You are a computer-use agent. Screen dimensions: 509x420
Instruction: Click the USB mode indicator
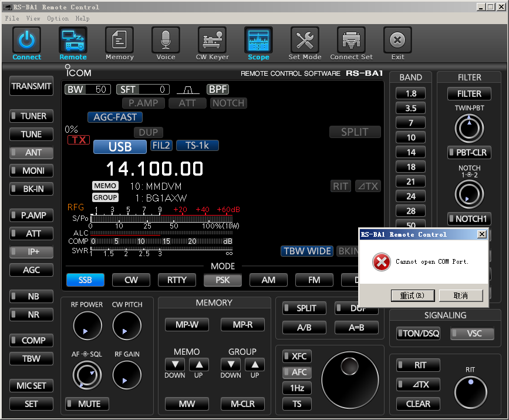point(120,147)
